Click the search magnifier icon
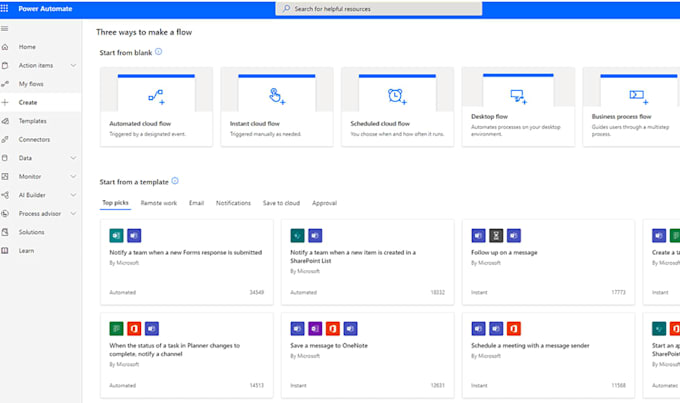Screen dimensions: 680x403 pyautogui.click(x=286, y=9)
